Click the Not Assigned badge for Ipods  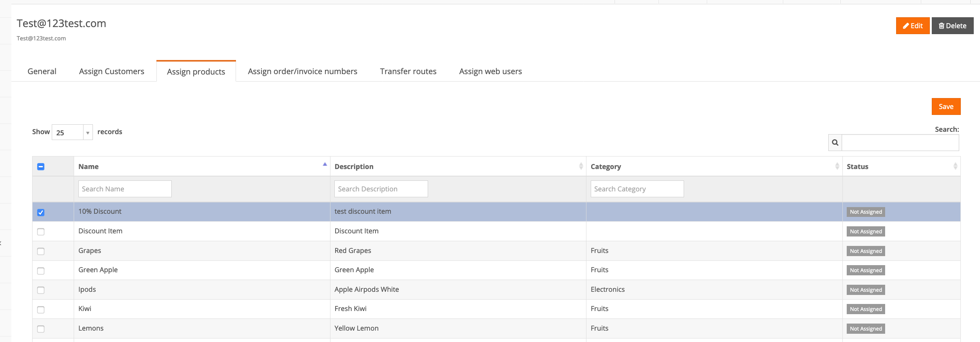866,290
